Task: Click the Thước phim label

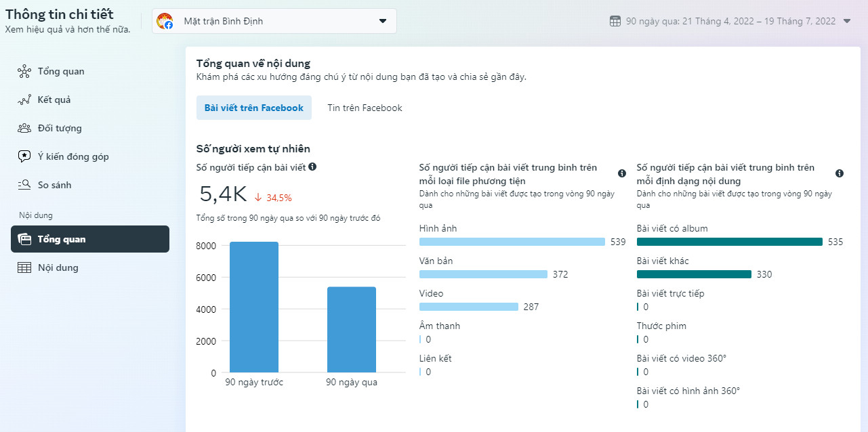Action: [x=661, y=326]
